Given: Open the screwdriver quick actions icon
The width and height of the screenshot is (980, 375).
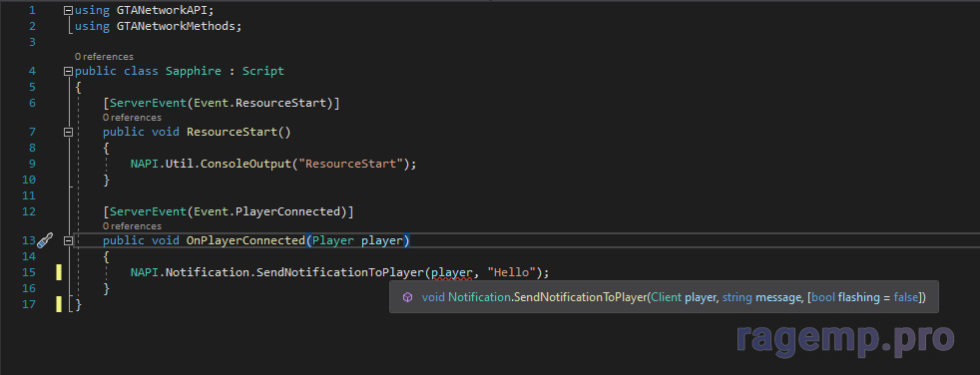Looking at the screenshot, I should tap(44, 240).
